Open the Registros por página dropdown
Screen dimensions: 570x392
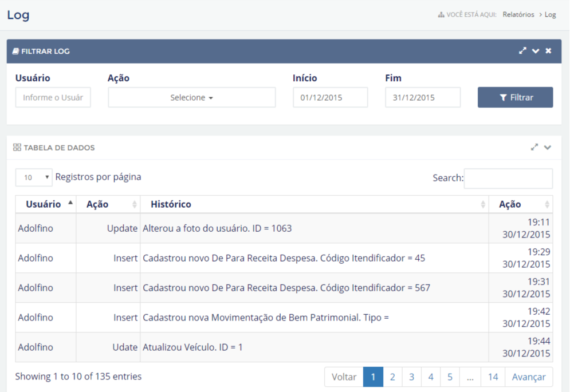pos(34,177)
